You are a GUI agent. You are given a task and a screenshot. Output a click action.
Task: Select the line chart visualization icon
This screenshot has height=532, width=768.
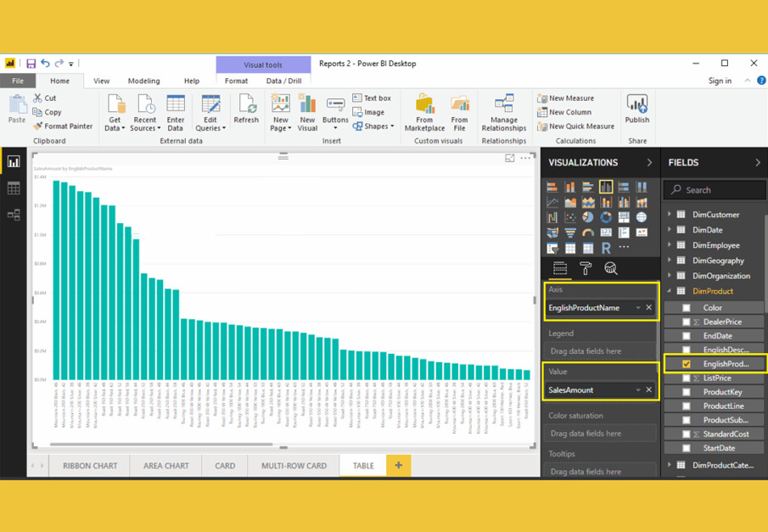(552, 202)
